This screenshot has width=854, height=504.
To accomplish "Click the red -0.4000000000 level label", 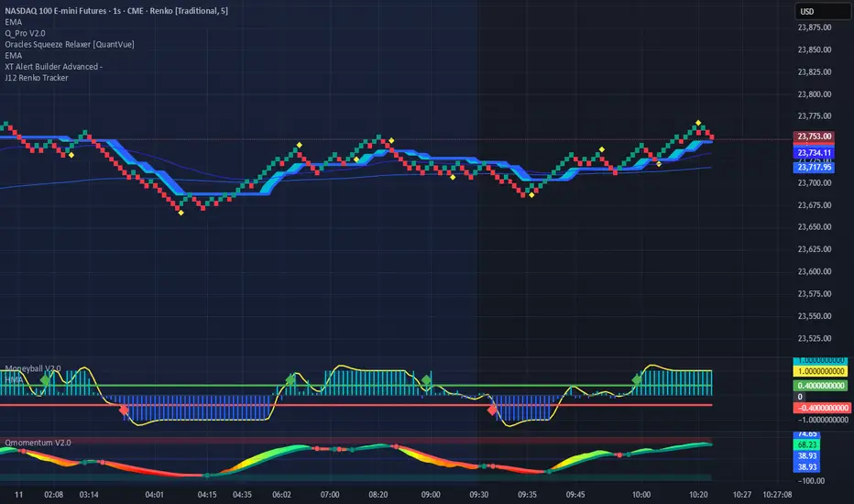I will pyautogui.click(x=814, y=410).
